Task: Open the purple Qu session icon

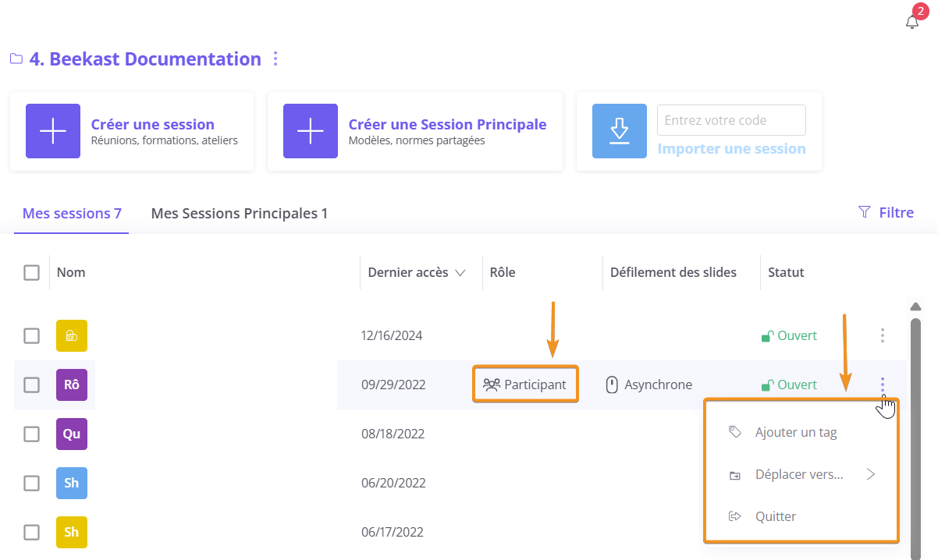Action: pyautogui.click(x=72, y=434)
